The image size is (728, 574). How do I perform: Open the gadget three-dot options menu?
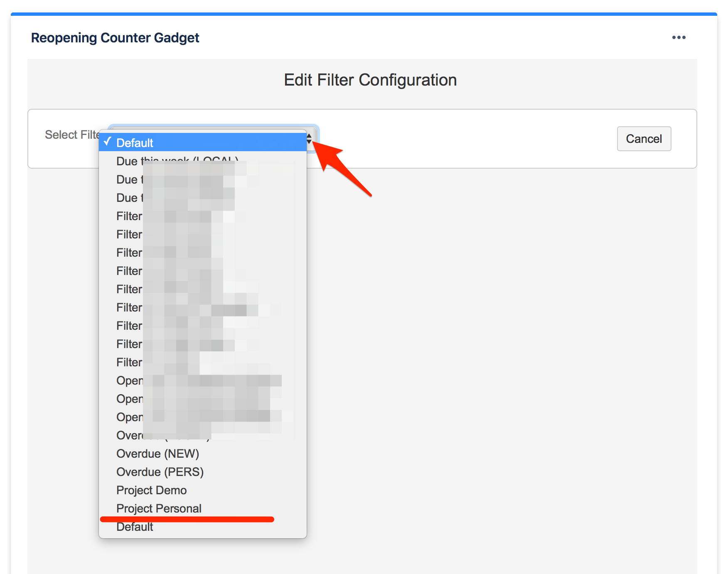(679, 37)
